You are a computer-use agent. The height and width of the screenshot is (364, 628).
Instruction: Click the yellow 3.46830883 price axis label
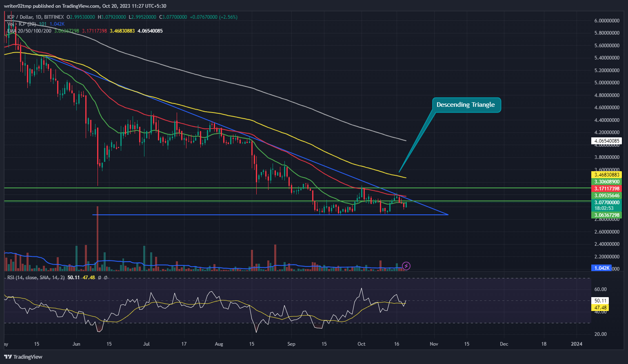606,175
